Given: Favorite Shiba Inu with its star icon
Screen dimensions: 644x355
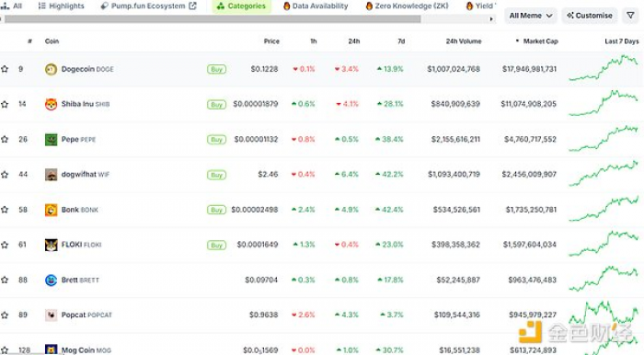Looking at the screenshot, I should (x=5, y=104).
